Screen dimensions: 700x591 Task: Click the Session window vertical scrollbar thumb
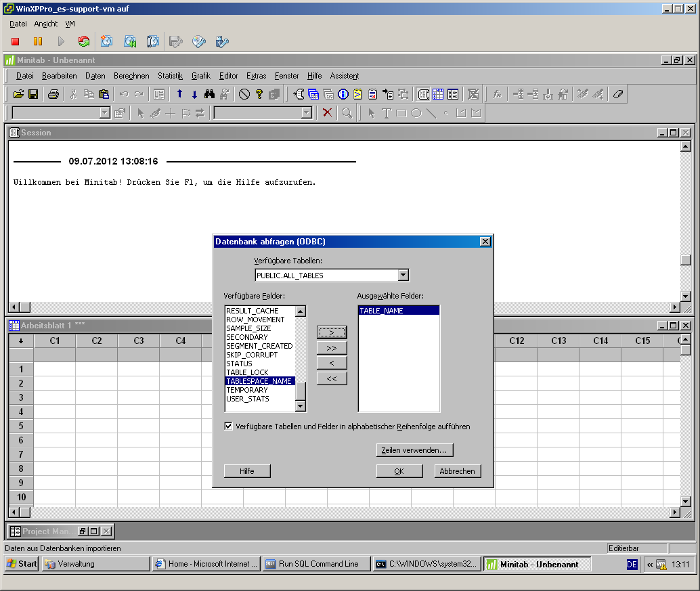[686, 260]
